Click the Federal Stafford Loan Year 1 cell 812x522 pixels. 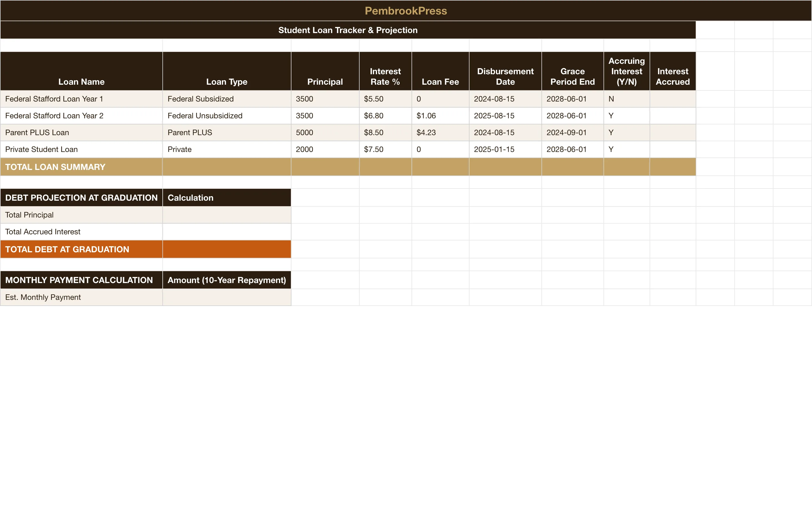tap(81, 99)
